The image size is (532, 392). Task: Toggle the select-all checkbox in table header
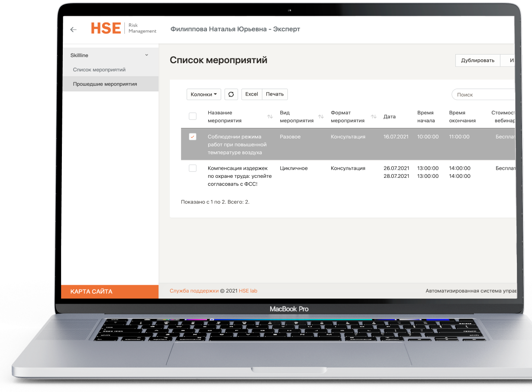pyautogui.click(x=193, y=116)
